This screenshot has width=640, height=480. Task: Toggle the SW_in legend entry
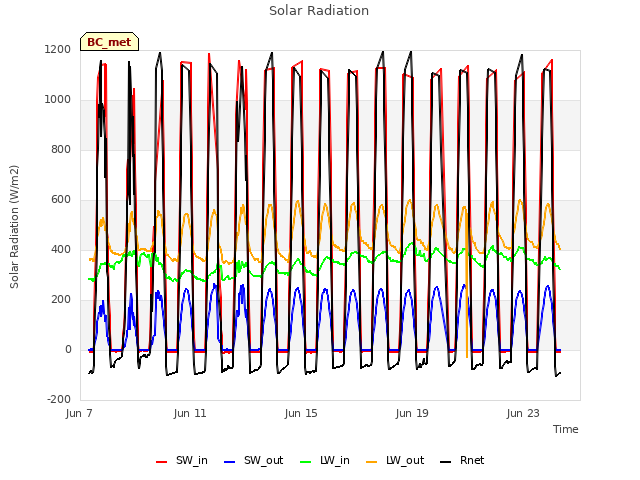[x=182, y=461]
